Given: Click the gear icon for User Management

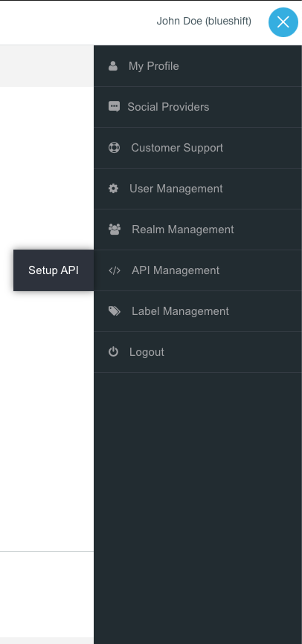Looking at the screenshot, I should point(113,189).
